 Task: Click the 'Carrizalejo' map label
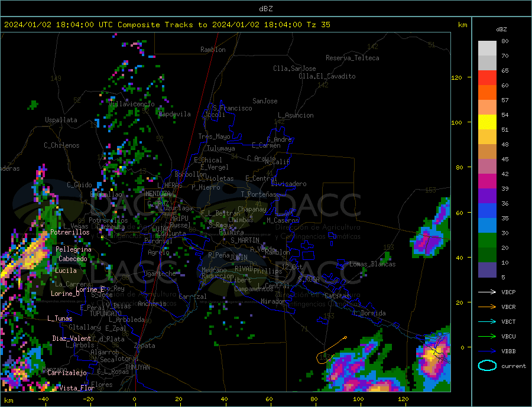coord(67,373)
